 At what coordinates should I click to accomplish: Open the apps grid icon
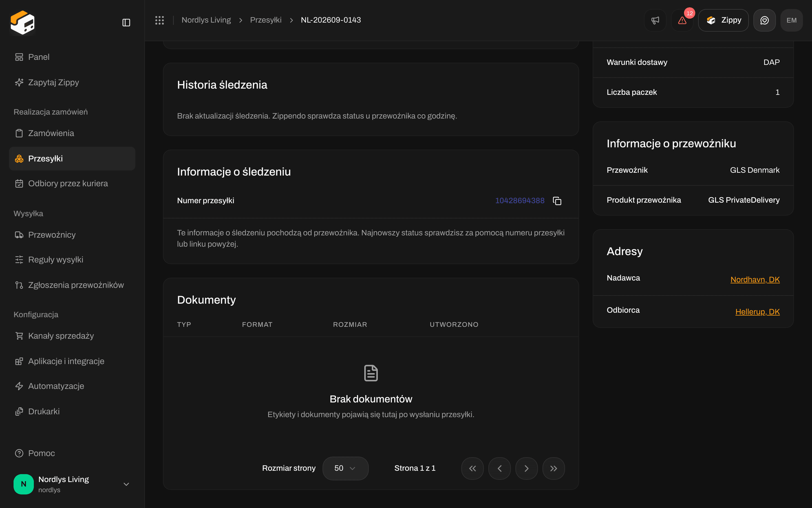[159, 20]
